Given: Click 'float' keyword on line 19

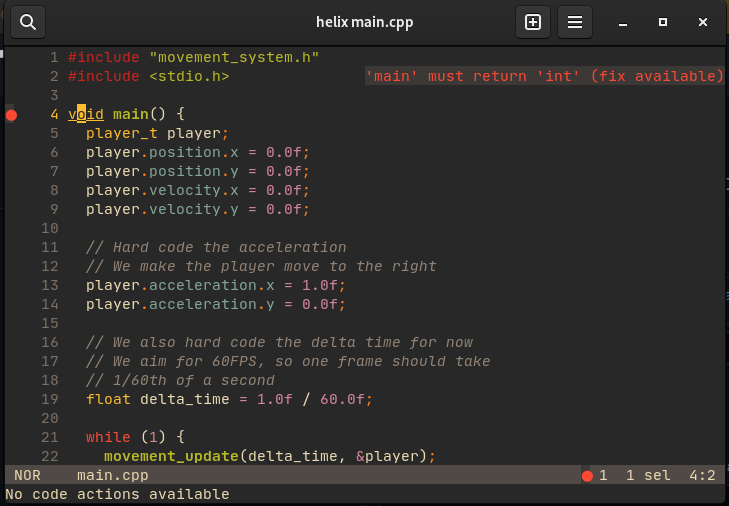Looking at the screenshot, I should tap(108, 399).
